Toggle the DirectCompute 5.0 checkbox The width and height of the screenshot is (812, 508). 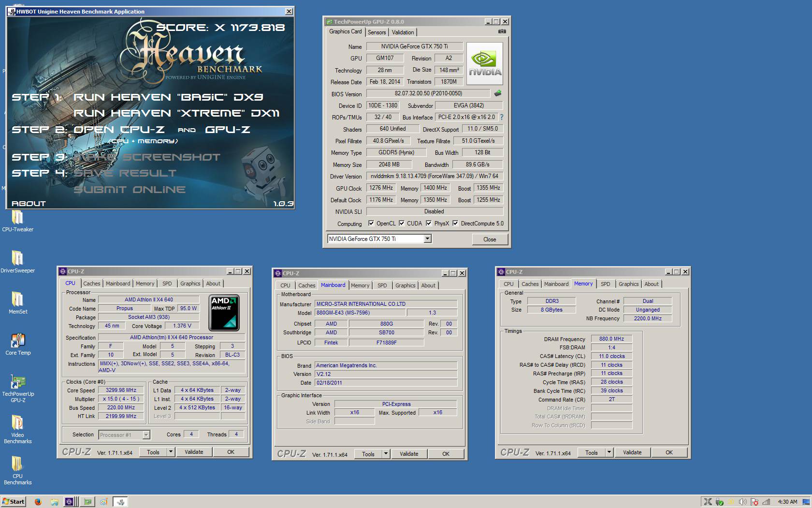click(x=455, y=224)
